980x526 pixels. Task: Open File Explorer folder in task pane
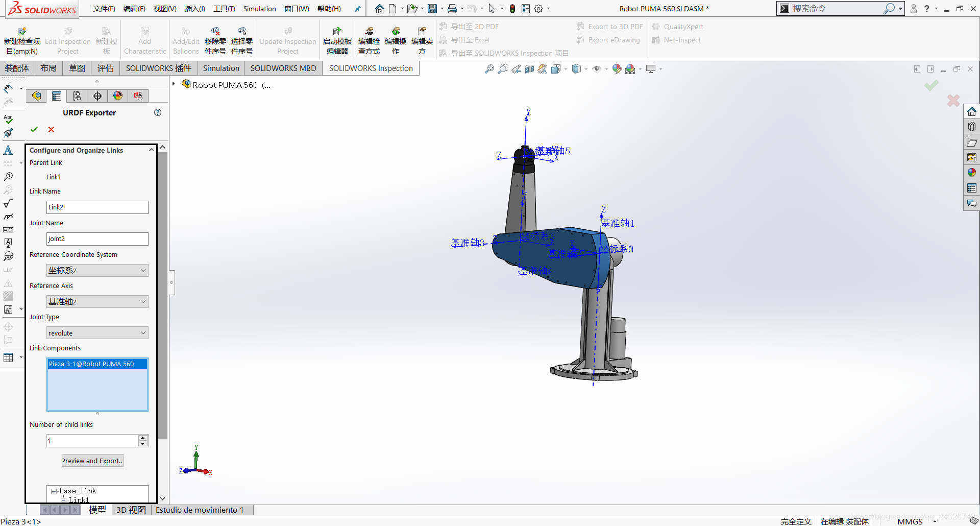[972, 142]
